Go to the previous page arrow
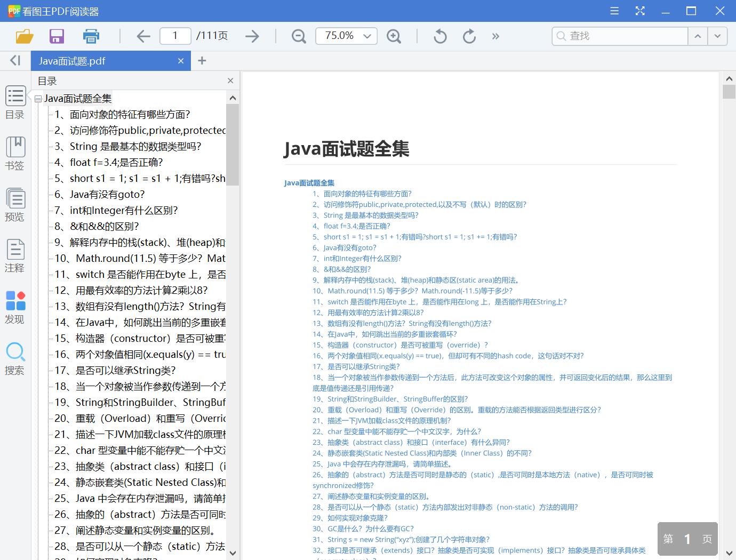Screen dimensions: 736x560 coord(143,36)
